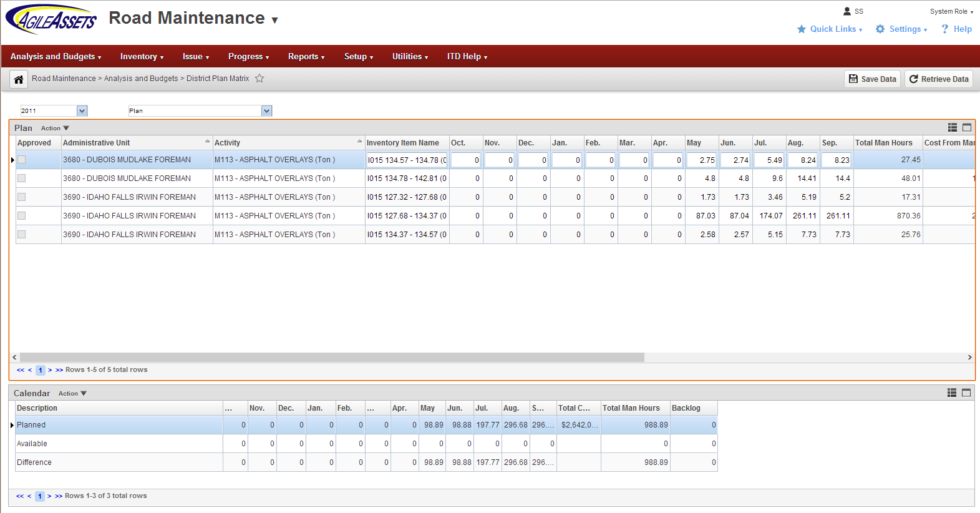Go to last page in Plan pager

click(x=59, y=370)
